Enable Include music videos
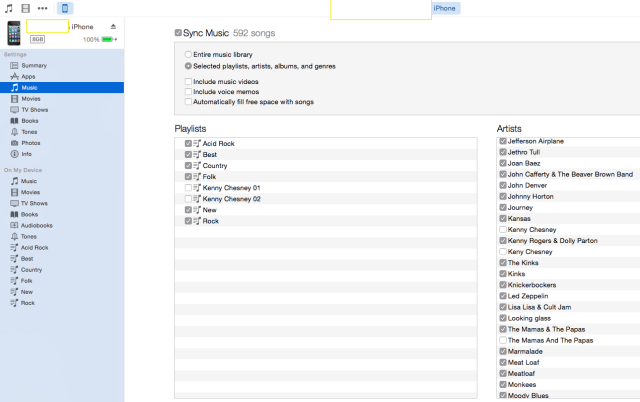 pyautogui.click(x=188, y=81)
